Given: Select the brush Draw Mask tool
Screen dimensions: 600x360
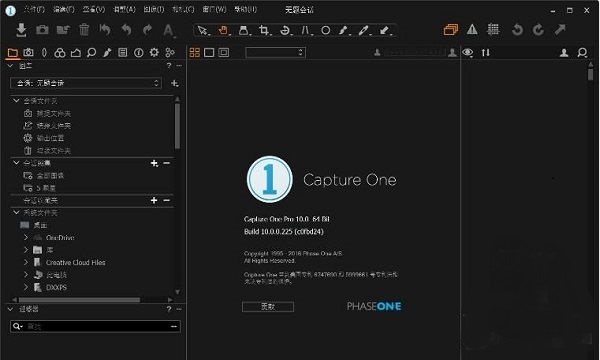Looking at the screenshot, I should [344, 30].
